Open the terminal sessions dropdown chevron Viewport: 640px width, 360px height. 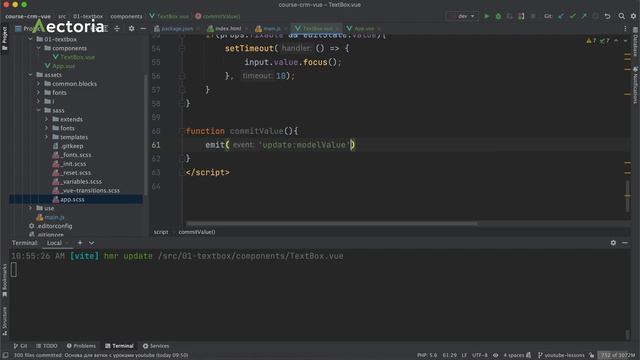tap(91, 243)
